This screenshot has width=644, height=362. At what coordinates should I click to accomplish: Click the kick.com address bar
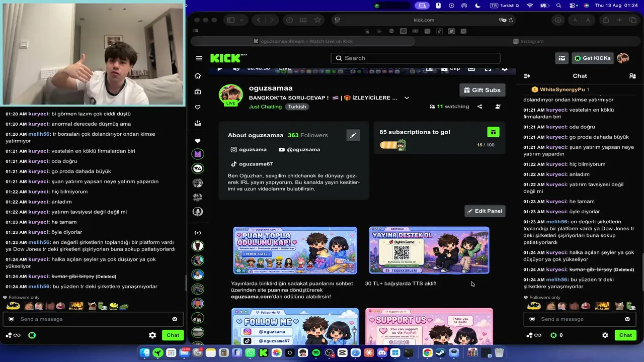[x=424, y=20]
